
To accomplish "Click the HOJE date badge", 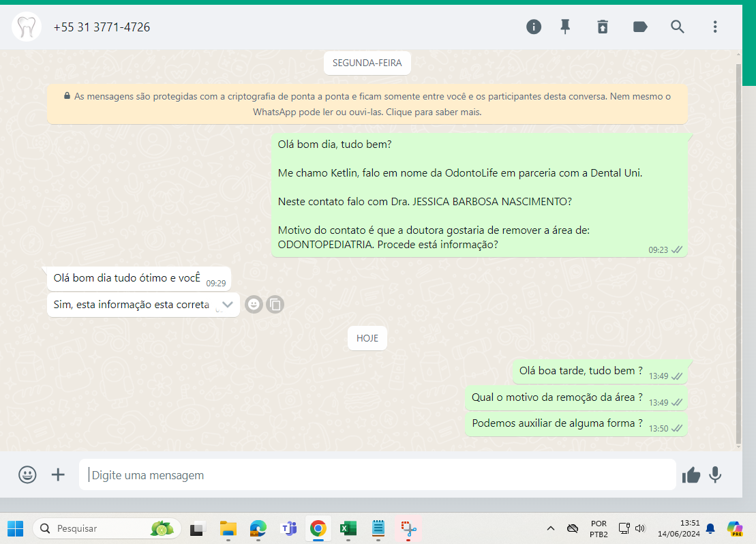I will [x=367, y=339].
